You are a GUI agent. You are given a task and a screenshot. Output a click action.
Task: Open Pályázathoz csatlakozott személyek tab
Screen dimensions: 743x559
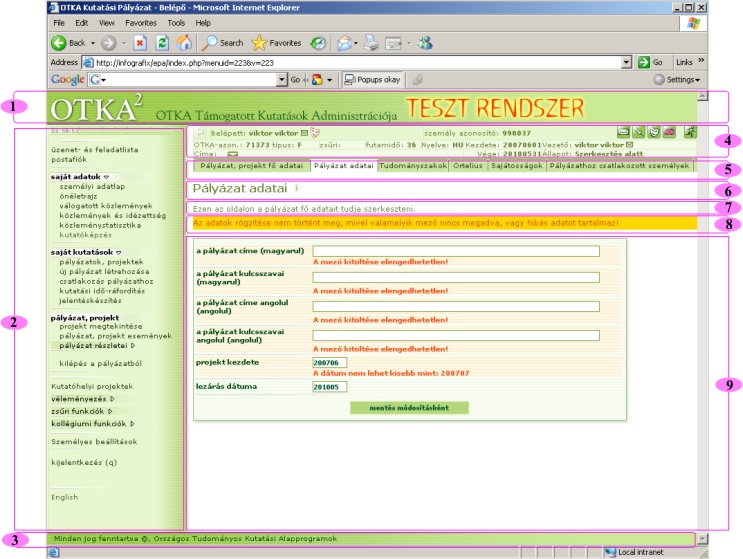(619, 166)
